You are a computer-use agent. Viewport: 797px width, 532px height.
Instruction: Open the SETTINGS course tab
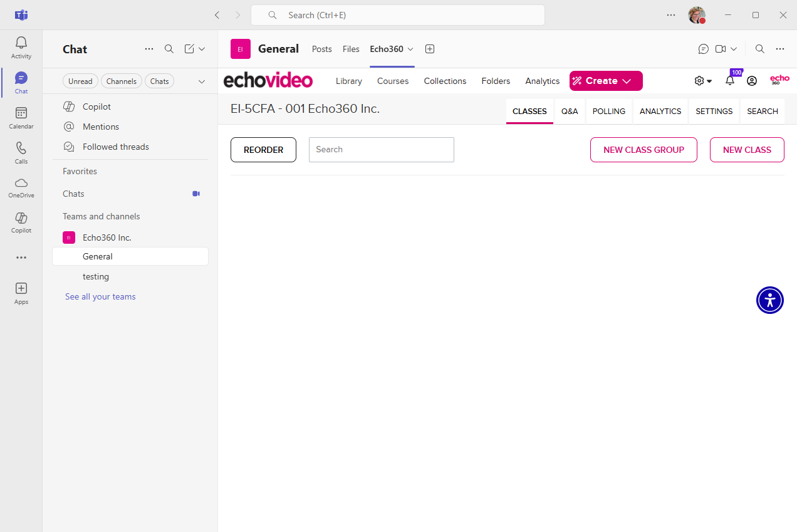tap(714, 112)
